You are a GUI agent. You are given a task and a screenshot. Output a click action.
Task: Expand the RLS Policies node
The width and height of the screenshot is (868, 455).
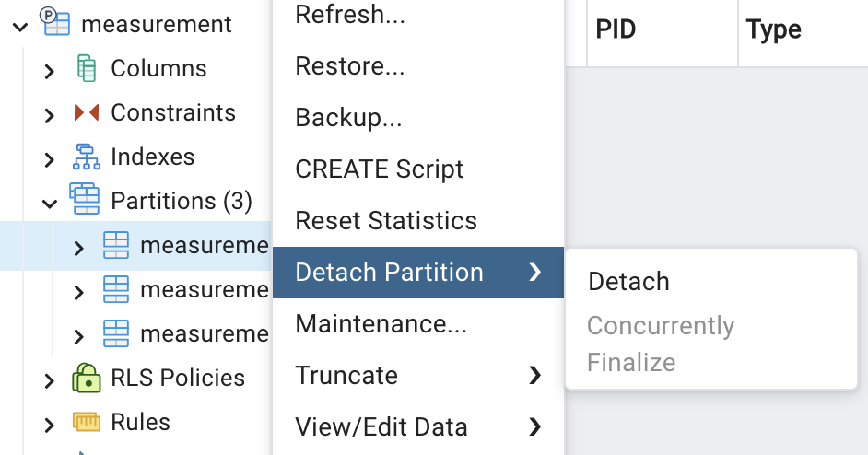[x=50, y=379]
